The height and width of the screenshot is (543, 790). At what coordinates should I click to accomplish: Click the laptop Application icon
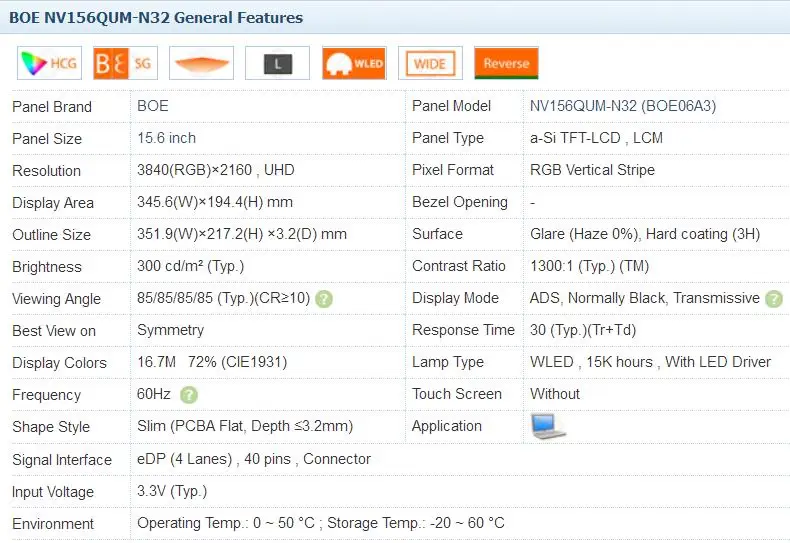[548, 426]
